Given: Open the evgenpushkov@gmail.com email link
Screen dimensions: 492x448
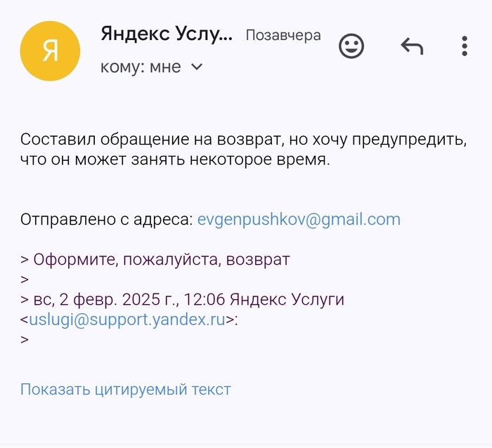Looking at the screenshot, I should tap(299, 219).
